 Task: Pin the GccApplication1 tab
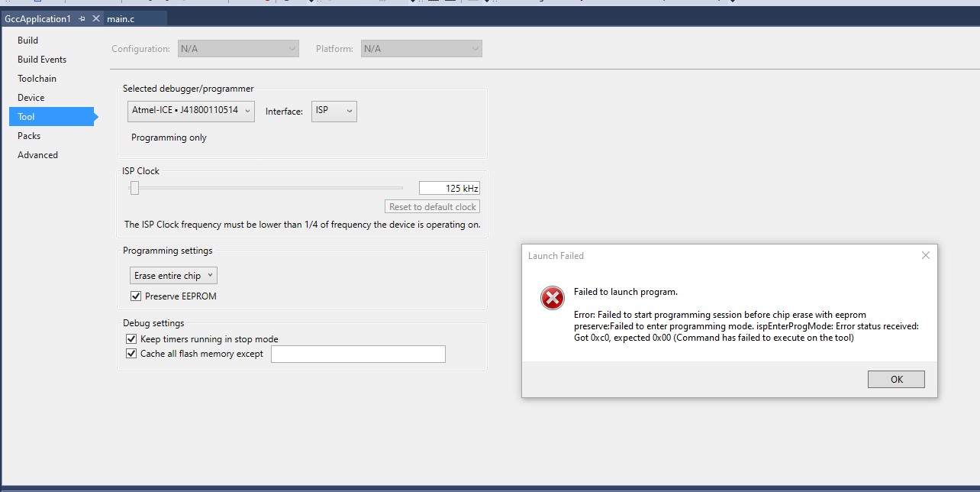pyautogui.click(x=82, y=18)
